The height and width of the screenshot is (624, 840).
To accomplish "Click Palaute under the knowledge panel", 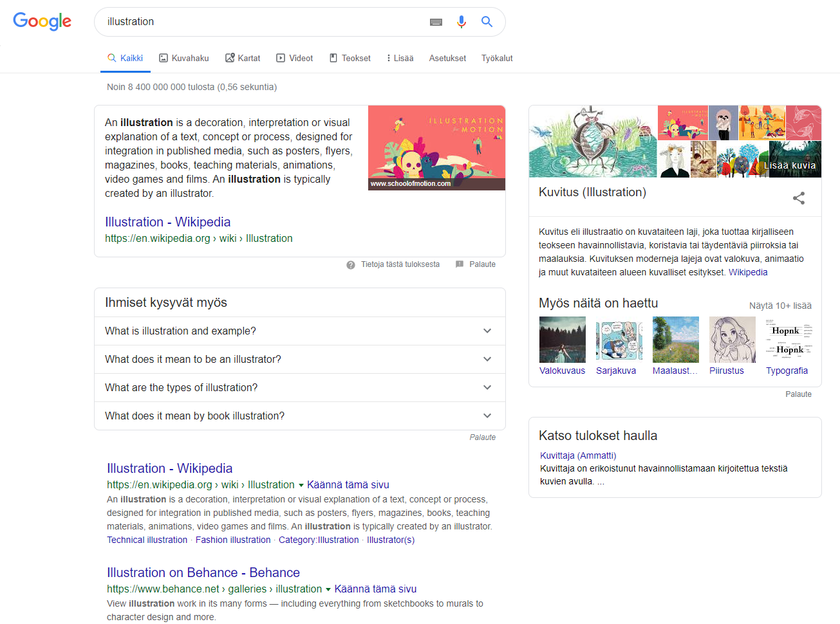I will (798, 394).
